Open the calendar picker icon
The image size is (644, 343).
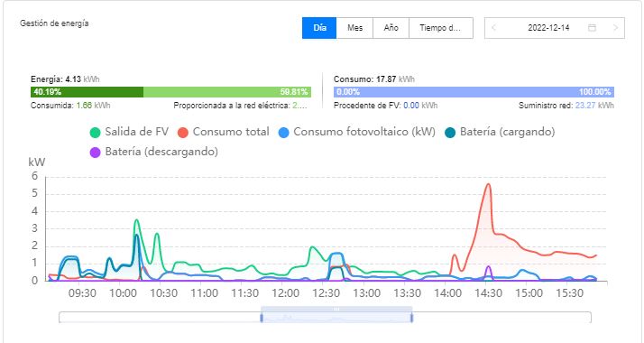click(592, 28)
